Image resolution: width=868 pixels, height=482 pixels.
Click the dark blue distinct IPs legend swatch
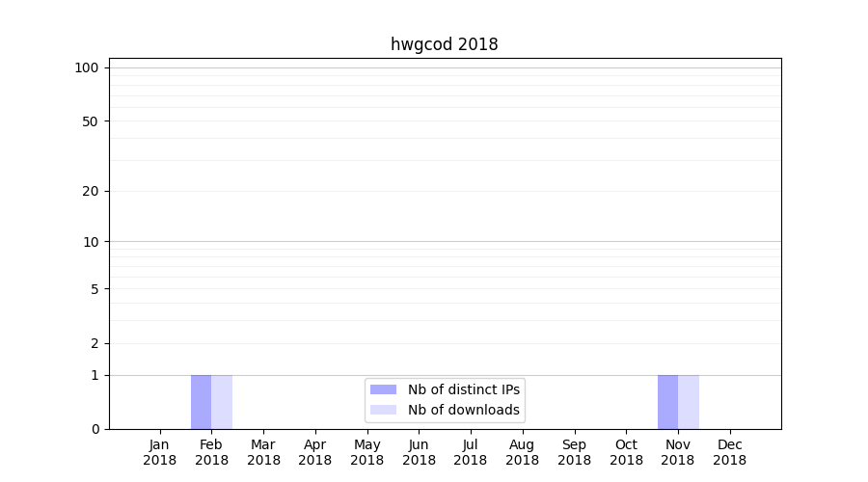(x=383, y=389)
